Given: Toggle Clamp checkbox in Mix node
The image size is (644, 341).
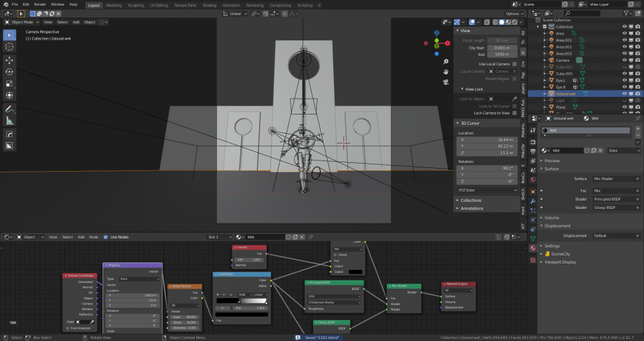Looking at the screenshot, I should tap(335, 255).
